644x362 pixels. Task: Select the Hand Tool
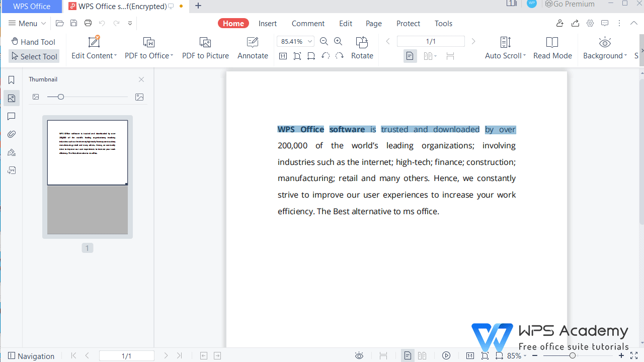[33, 42]
